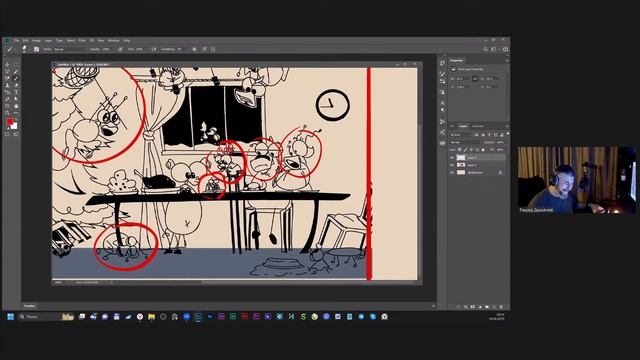Add layer mask icon

(x=473, y=307)
